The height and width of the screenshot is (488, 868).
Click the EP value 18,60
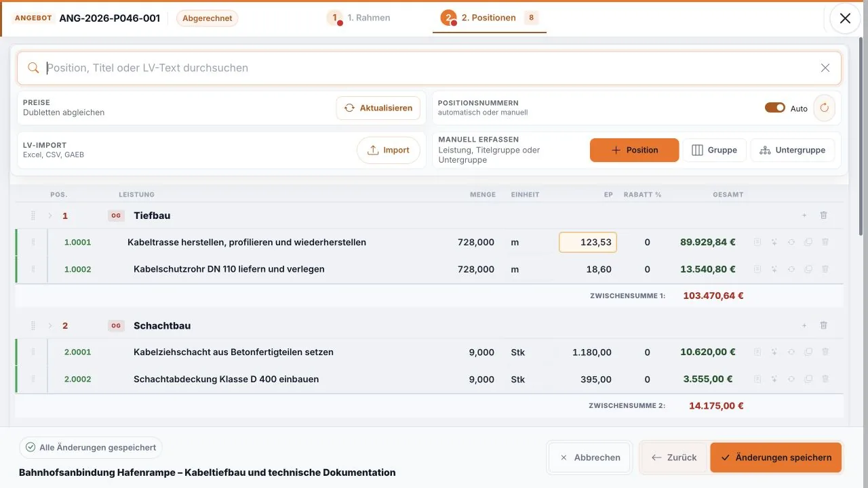(599, 269)
